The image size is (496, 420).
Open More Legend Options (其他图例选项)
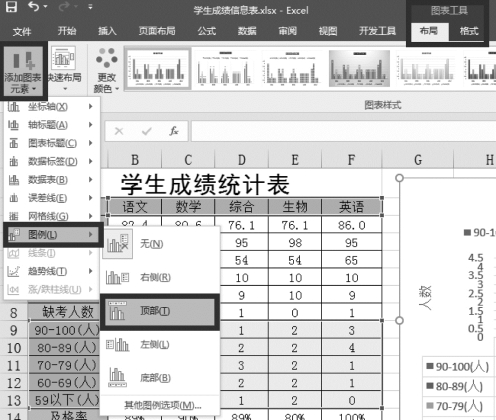point(162,405)
